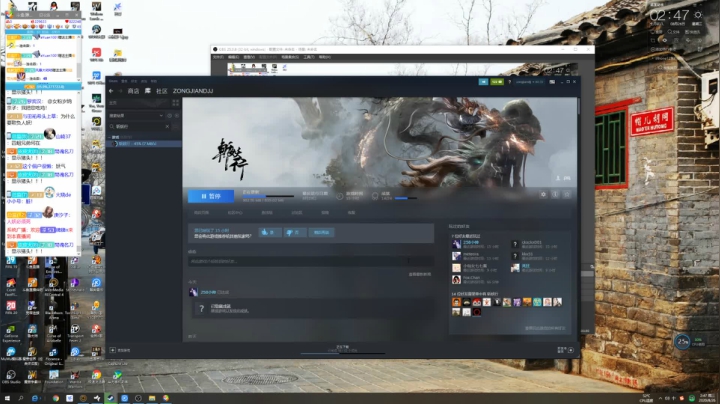
Task: Select the downloading game entry in library list
Action: coord(144,144)
